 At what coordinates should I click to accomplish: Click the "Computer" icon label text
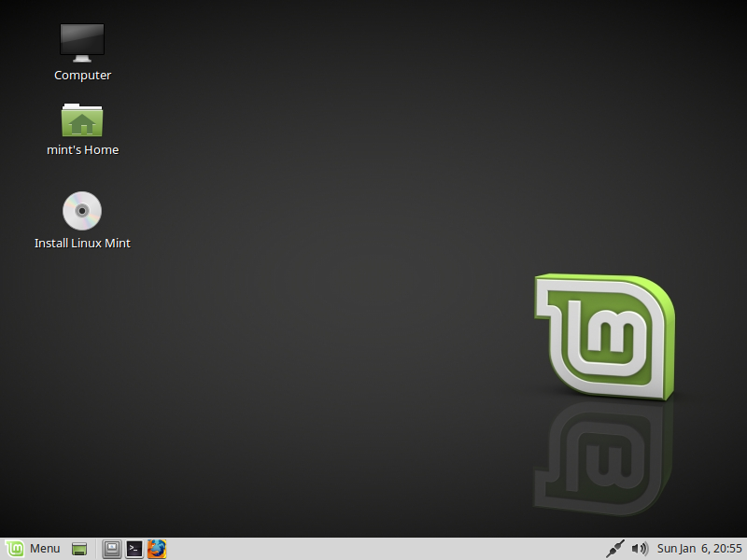pyautogui.click(x=82, y=76)
